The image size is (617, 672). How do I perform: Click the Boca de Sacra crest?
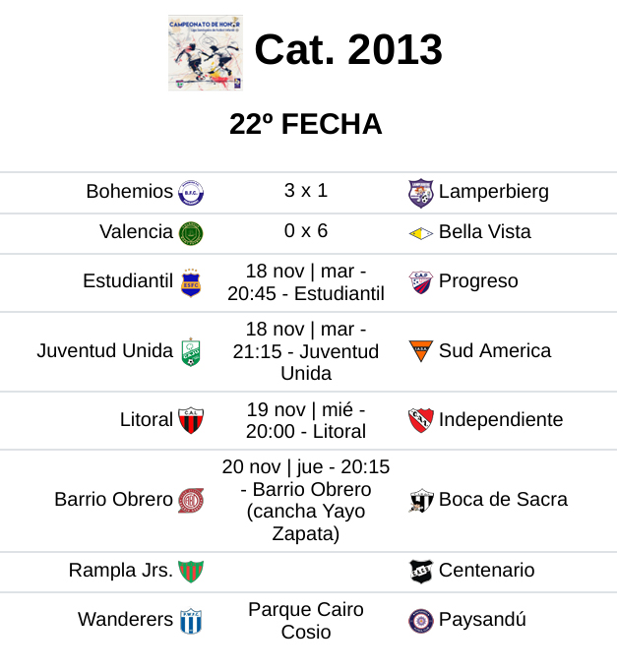[421, 501]
